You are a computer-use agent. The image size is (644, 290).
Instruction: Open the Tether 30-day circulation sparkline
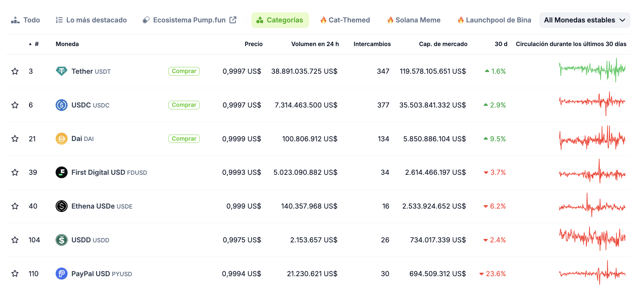592,70
